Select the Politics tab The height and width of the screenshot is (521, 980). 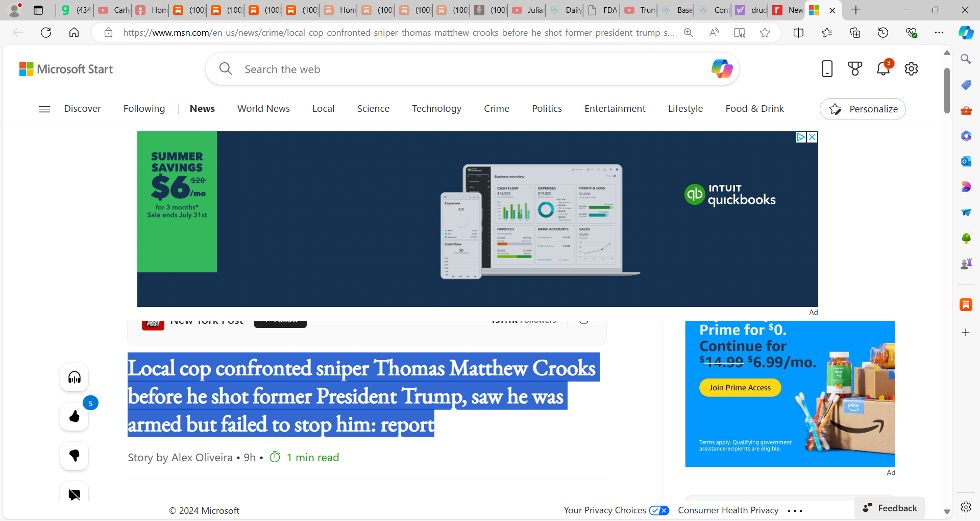click(x=547, y=109)
